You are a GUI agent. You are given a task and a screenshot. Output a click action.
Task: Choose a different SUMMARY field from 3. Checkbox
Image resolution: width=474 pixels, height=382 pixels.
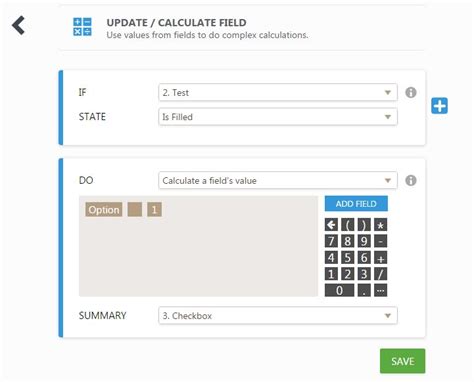278,315
